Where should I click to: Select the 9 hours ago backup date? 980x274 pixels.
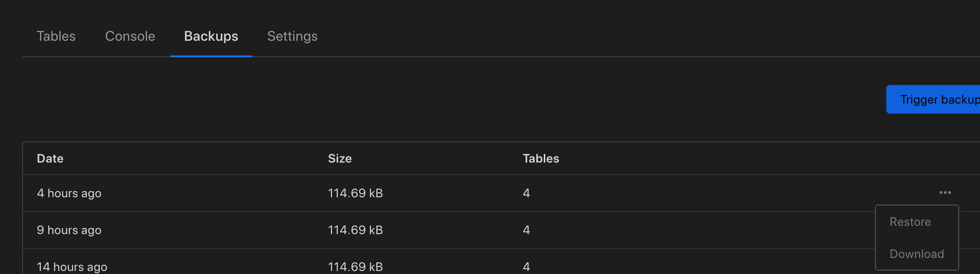[69, 230]
